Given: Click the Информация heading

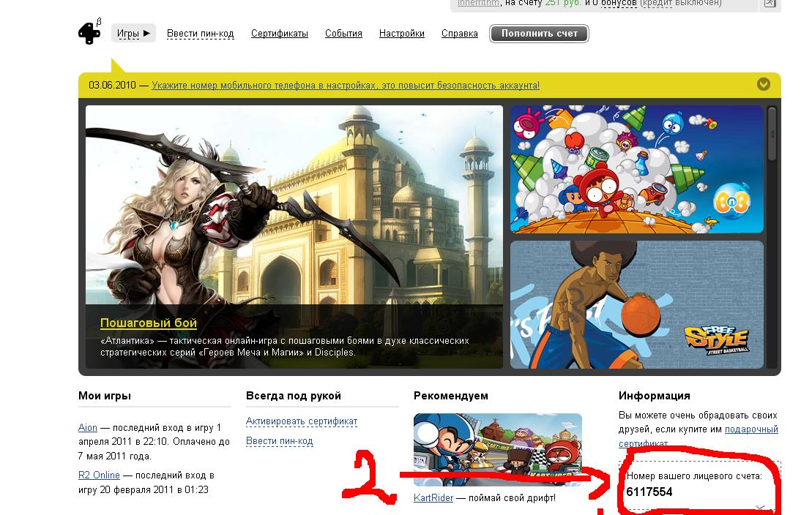Looking at the screenshot, I should (655, 396).
